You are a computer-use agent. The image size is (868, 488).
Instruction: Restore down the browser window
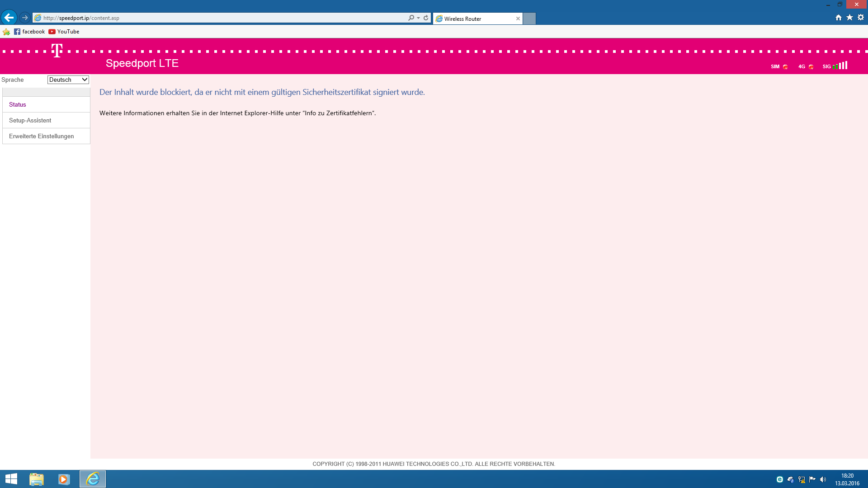click(840, 5)
